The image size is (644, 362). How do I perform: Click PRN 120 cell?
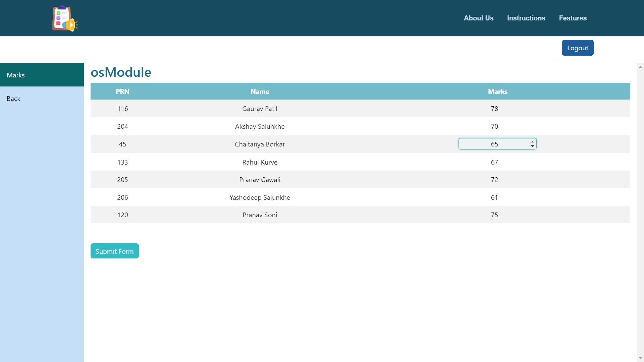(122, 215)
